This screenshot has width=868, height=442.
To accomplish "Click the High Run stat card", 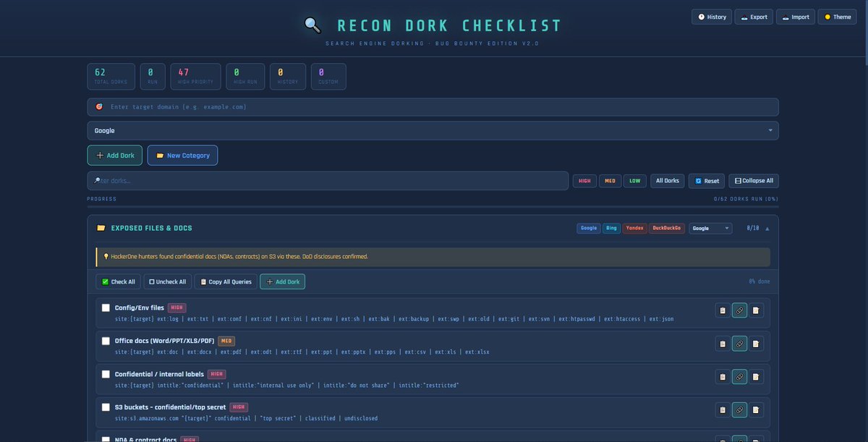I will pyautogui.click(x=245, y=77).
